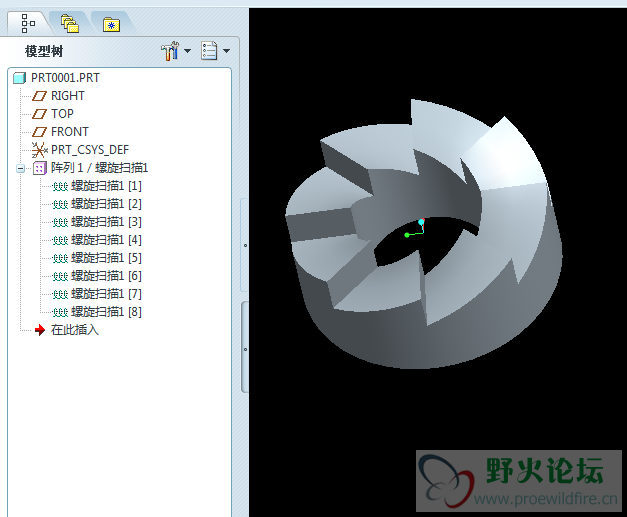This screenshot has height=517, width=627.
Task: Select PRT0001.PRT root node
Action: tap(65, 78)
